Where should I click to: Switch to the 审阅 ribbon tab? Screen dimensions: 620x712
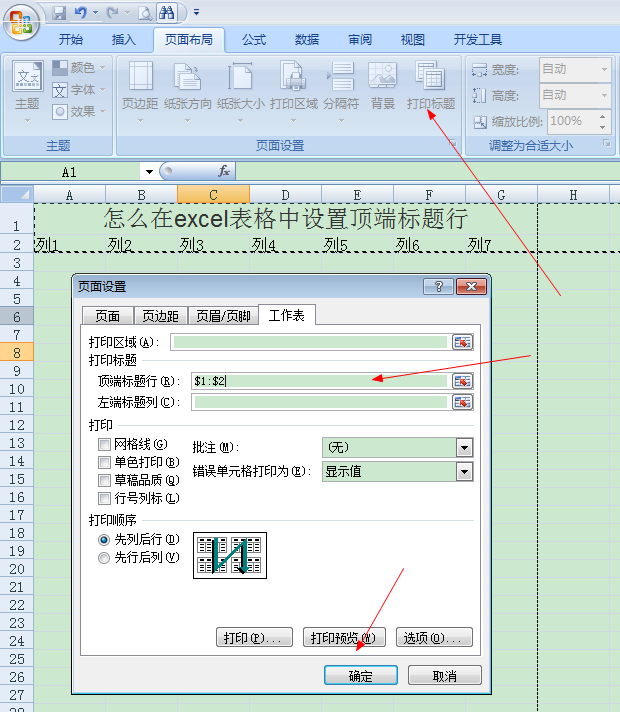click(360, 40)
